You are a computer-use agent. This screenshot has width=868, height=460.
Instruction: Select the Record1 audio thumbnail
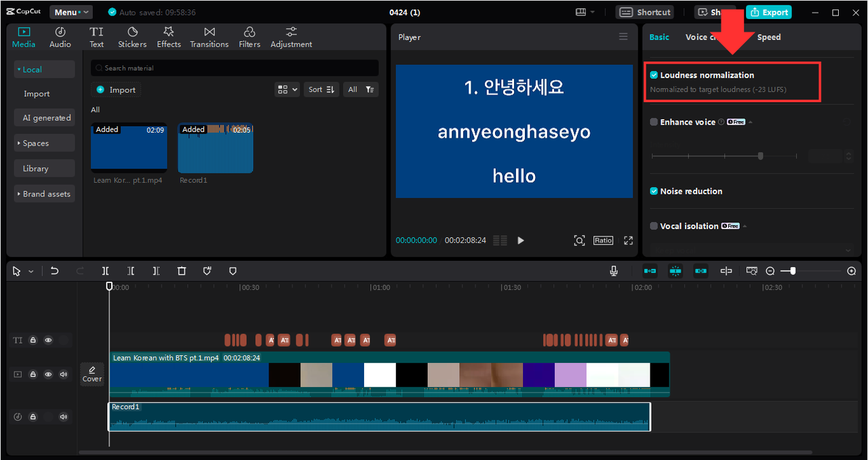point(216,148)
